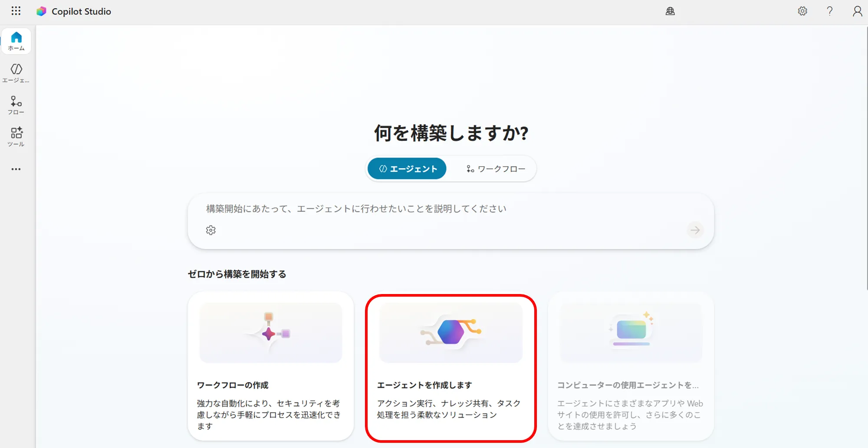The width and height of the screenshot is (868, 448).
Task: Open ツール from the left sidebar
Action: (x=16, y=137)
